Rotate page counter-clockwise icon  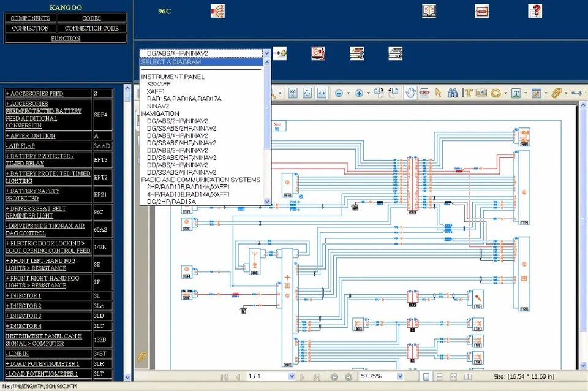(393, 93)
